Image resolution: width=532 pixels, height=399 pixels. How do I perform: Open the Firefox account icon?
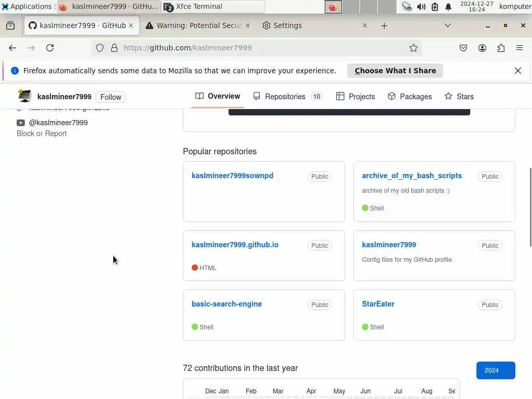pos(482,48)
